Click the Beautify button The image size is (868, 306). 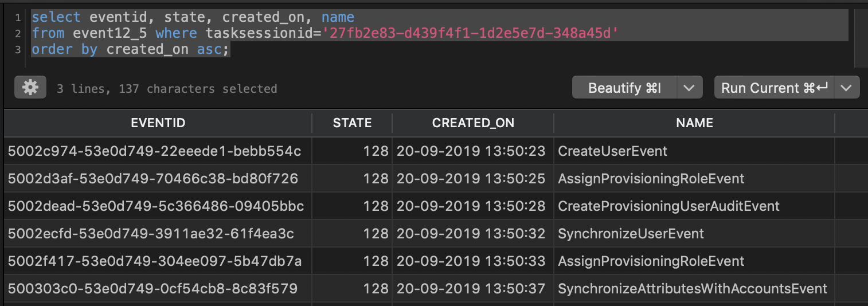click(624, 88)
